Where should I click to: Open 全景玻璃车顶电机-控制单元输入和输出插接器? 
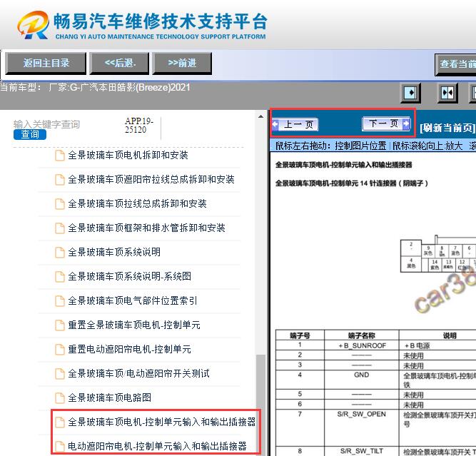[x=161, y=422]
